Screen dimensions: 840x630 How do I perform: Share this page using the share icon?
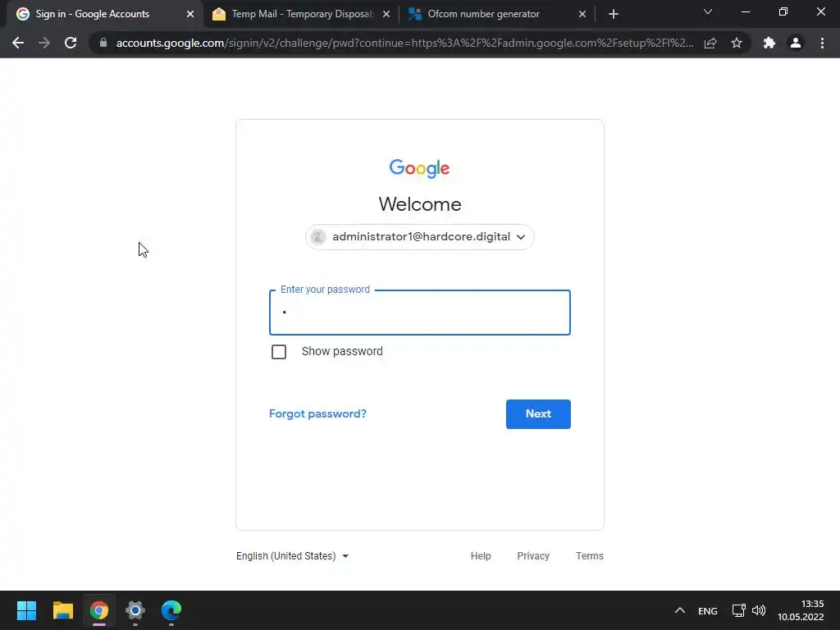click(x=710, y=43)
